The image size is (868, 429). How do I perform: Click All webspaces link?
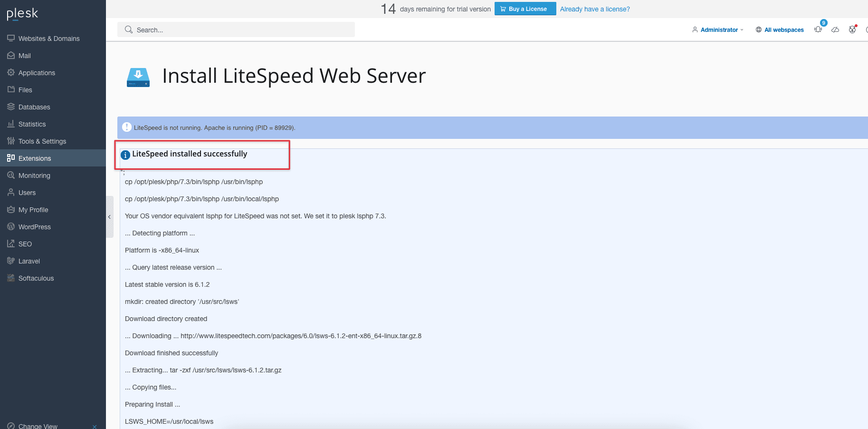[784, 30]
